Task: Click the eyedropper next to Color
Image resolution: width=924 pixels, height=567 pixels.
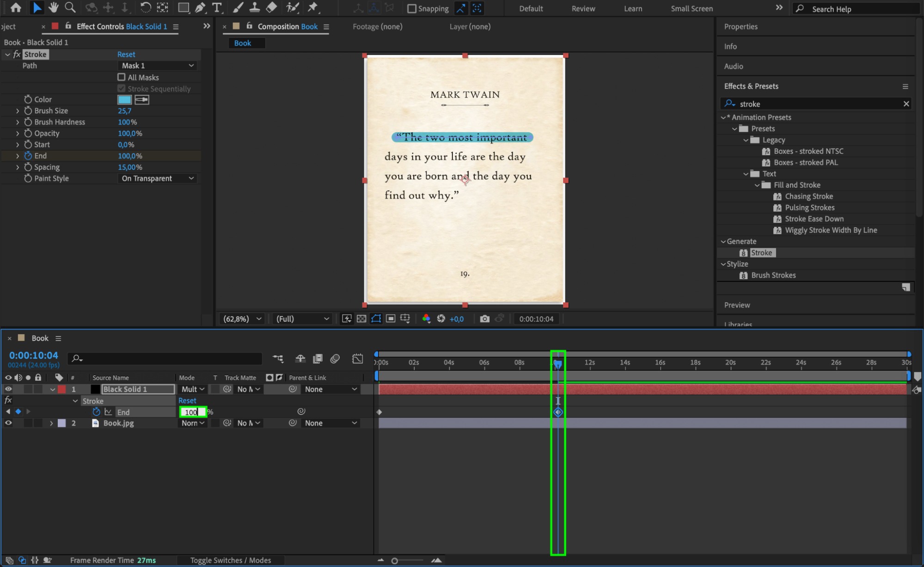Action: pos(141,100)
